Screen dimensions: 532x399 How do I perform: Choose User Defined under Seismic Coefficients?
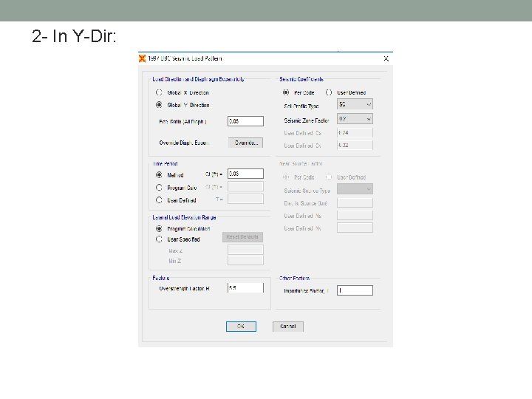329,92
